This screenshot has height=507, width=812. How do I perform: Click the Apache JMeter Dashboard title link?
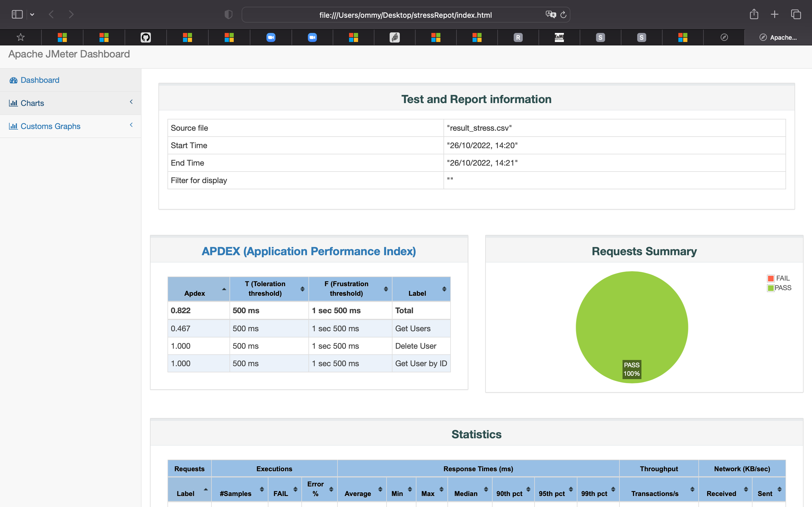69,54
